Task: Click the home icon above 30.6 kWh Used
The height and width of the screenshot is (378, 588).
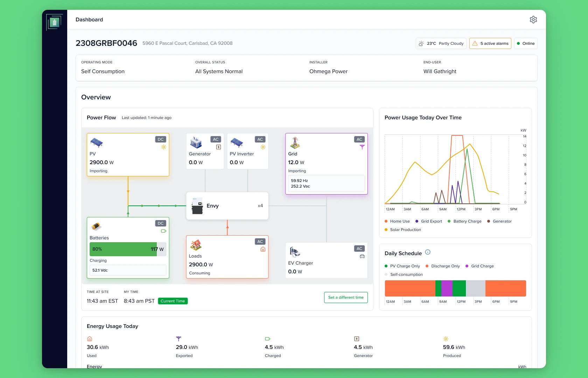Action: [90, 339]
